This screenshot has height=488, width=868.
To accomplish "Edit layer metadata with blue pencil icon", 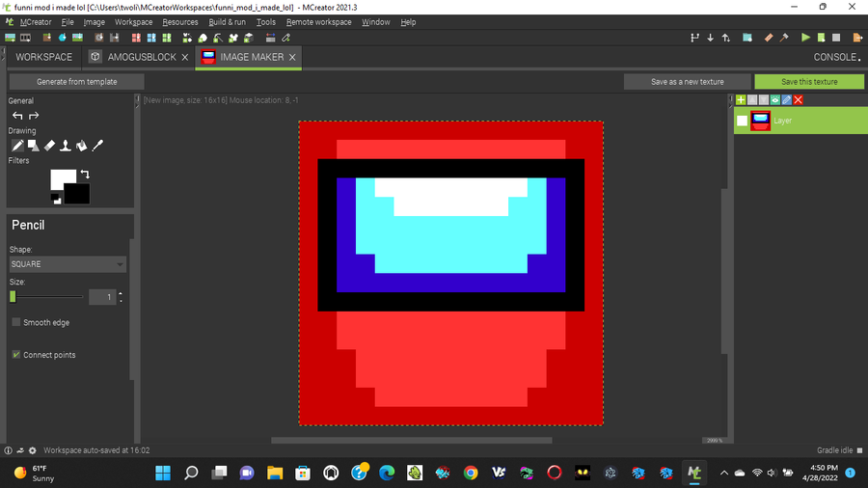I will [x=787, y=100].
